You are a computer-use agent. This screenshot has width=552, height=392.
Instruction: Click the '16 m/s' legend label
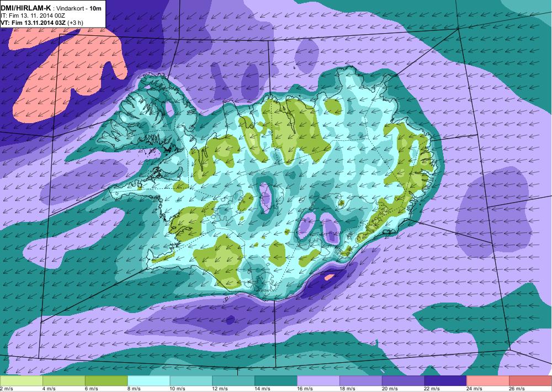coord(305,389)
